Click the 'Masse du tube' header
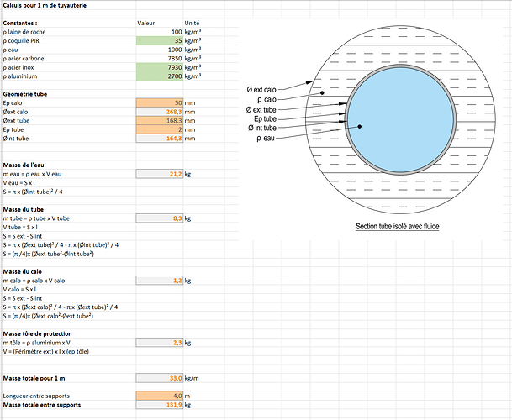 tap(24, 209)
